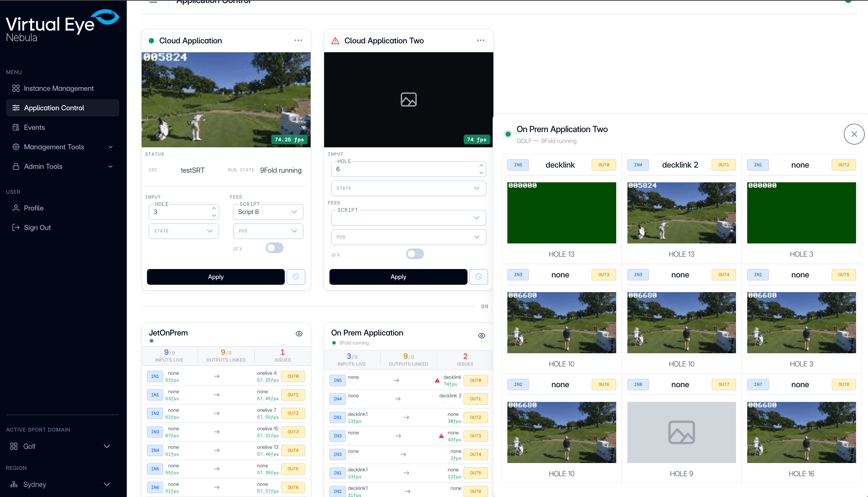Image resolution: width=868 pixels, height=497 pixels.
Task: Click the warning icon on Cloud Application Two
Action: (x=335, y=41)
